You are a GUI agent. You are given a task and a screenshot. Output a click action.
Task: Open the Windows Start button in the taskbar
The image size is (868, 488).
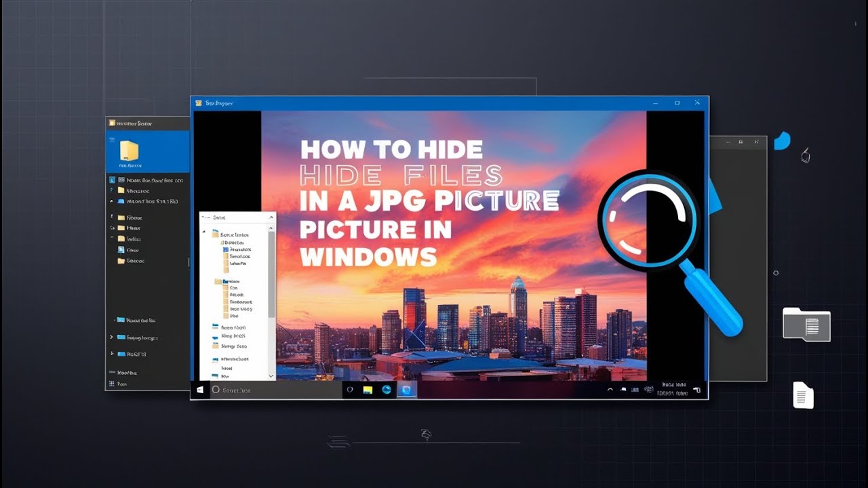click(x=200, y=390)
